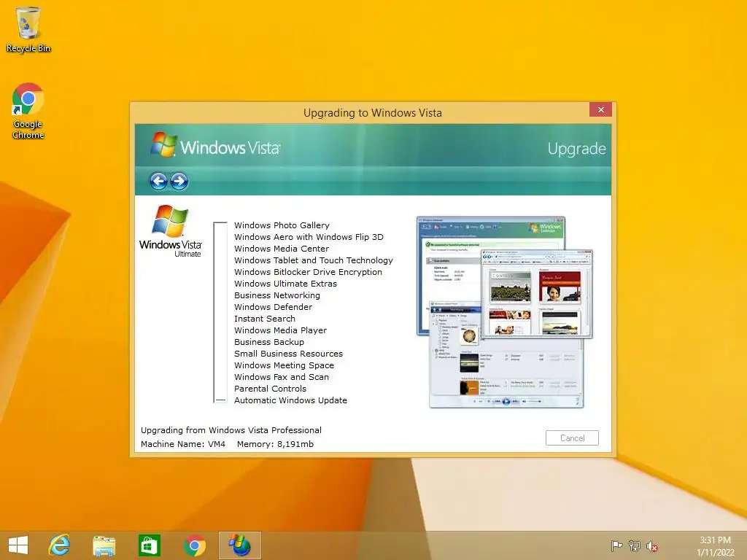747x560 pixels.
Task: Select the Windows Defender entry
Action: [x=273, y=307]
